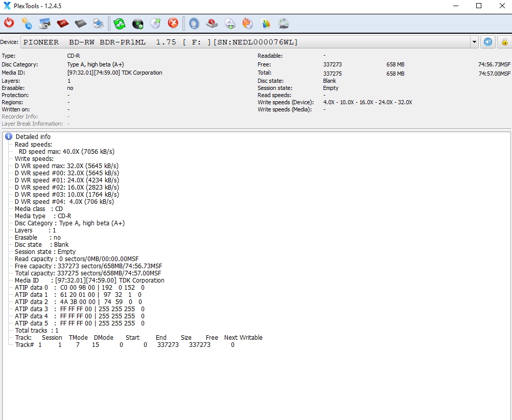Select the 'Disc state : Blank' tree row
512x420 pixels.
(x=41, y=245)
